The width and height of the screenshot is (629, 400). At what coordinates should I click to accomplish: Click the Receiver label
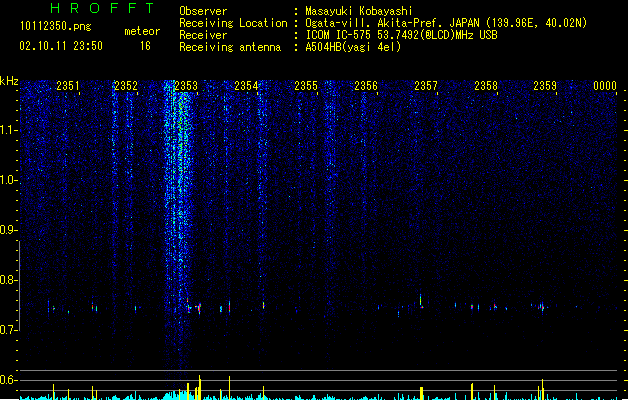click(203, 35)
